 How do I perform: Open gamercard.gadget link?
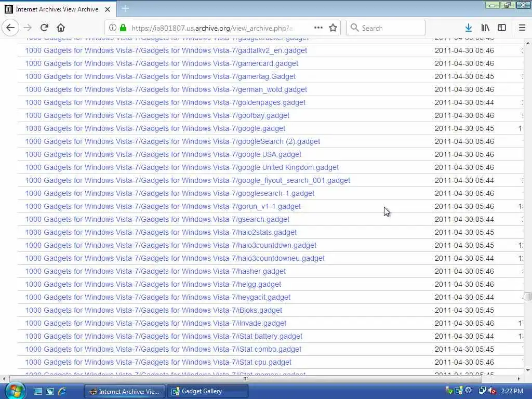[x=162, y=63]
